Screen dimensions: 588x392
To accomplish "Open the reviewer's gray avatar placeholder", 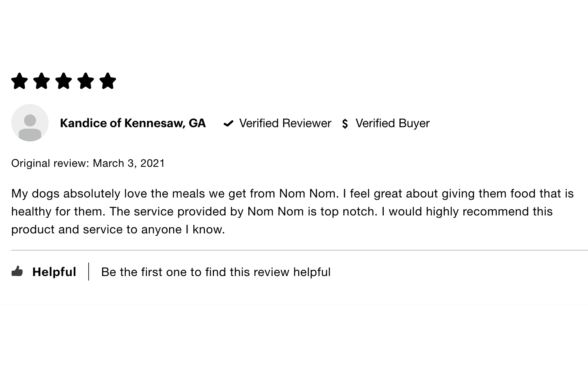I will coord(30,123).
